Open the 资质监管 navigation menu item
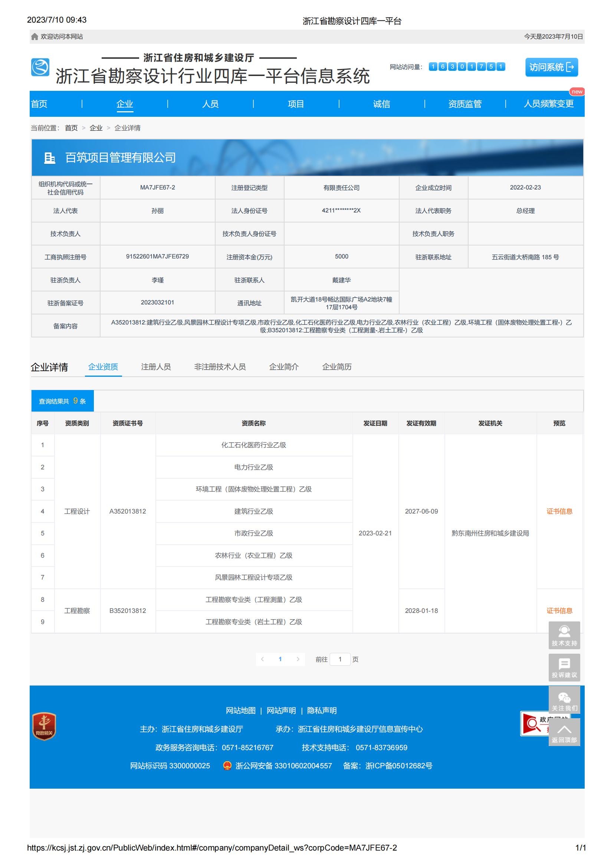 click(464, 104)
